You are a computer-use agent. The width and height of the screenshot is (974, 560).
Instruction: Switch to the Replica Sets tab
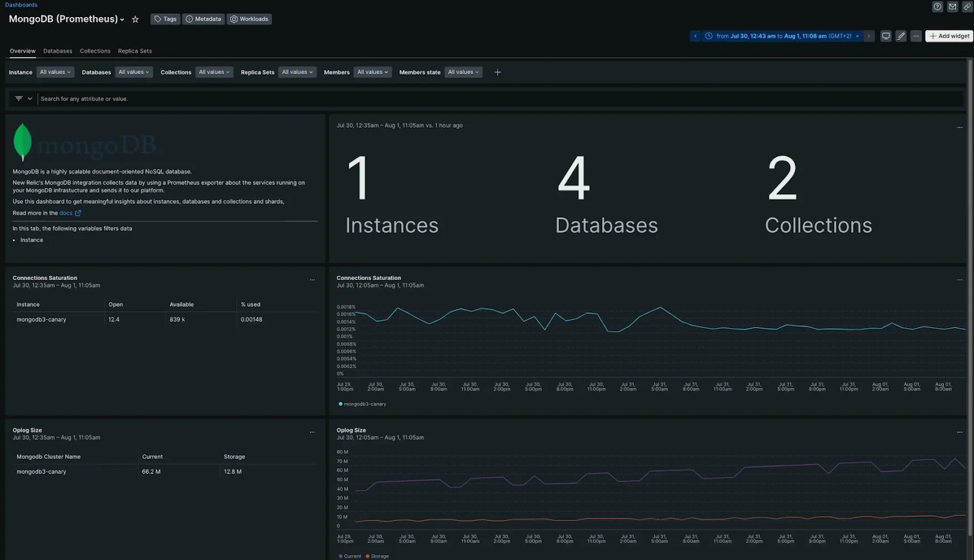click(135, 51)
